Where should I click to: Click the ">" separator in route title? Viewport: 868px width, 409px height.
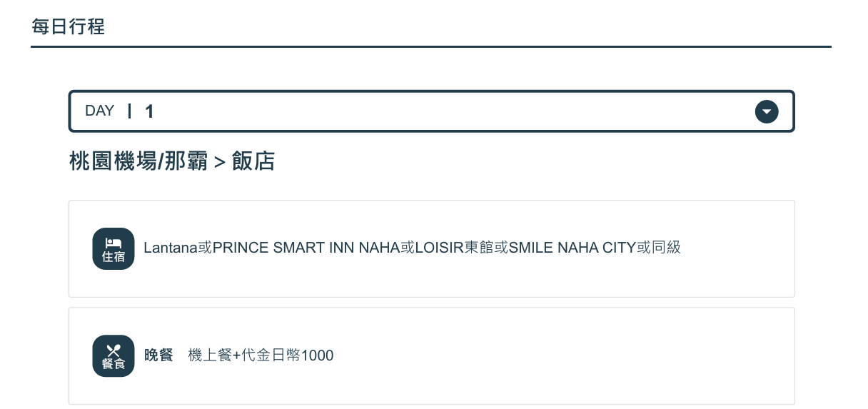click(x=219, y=162)
